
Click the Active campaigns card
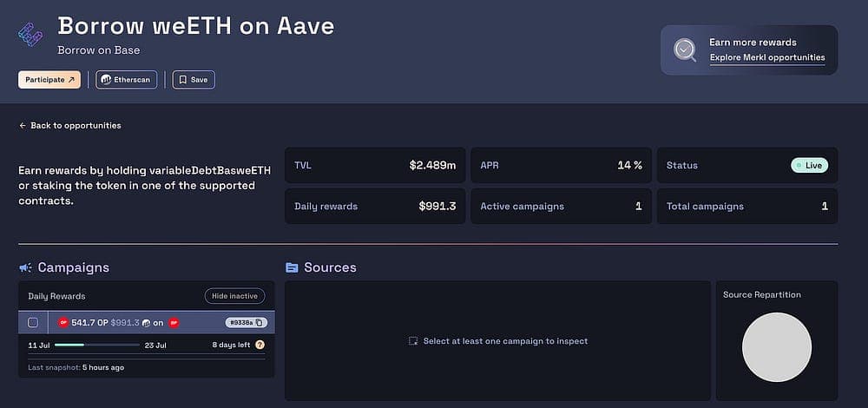pos(562,207)
